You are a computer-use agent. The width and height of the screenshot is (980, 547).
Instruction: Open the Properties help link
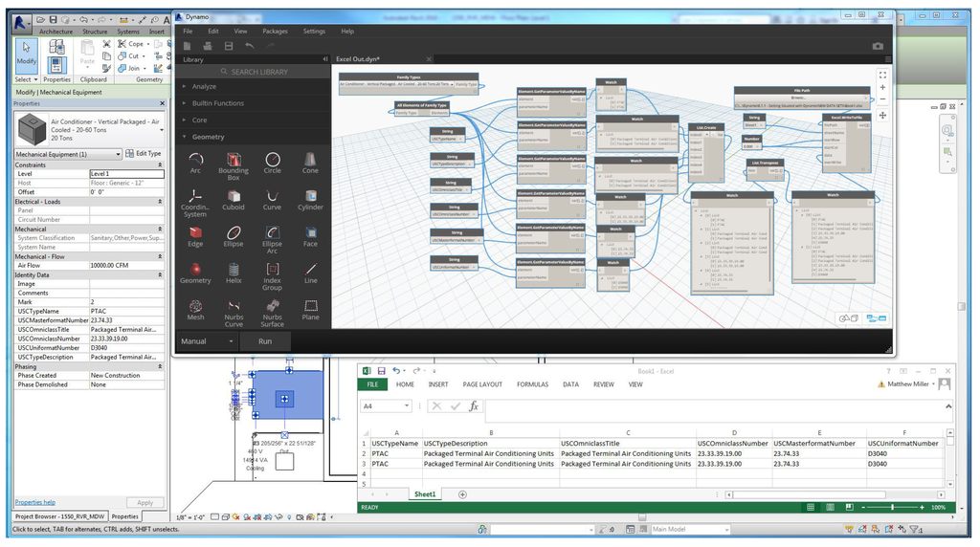[34, 502]
